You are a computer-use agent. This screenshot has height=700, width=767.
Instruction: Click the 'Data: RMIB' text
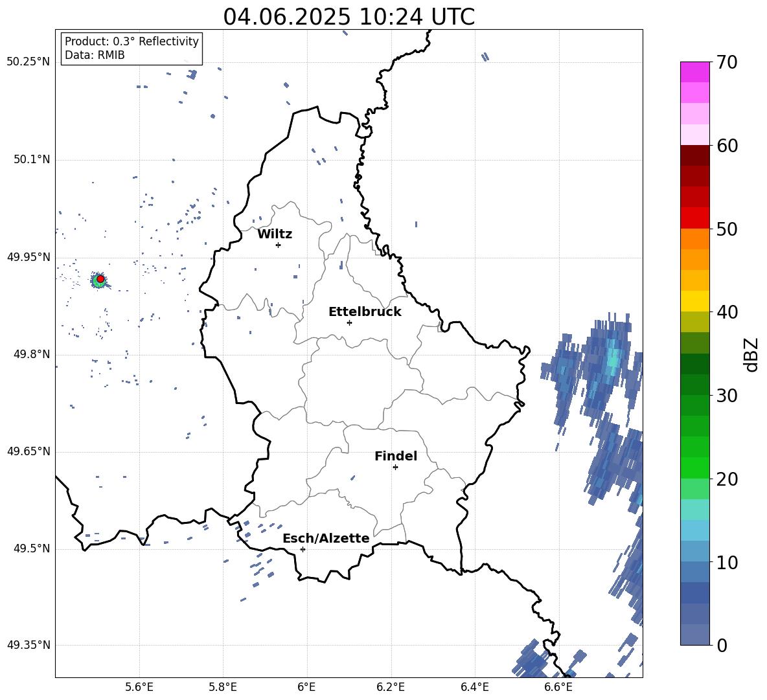point(95,55)
